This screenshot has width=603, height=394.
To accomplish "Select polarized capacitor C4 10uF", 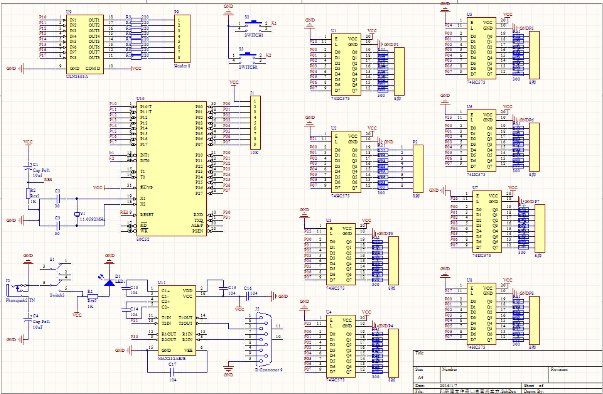I will point(27,319).
